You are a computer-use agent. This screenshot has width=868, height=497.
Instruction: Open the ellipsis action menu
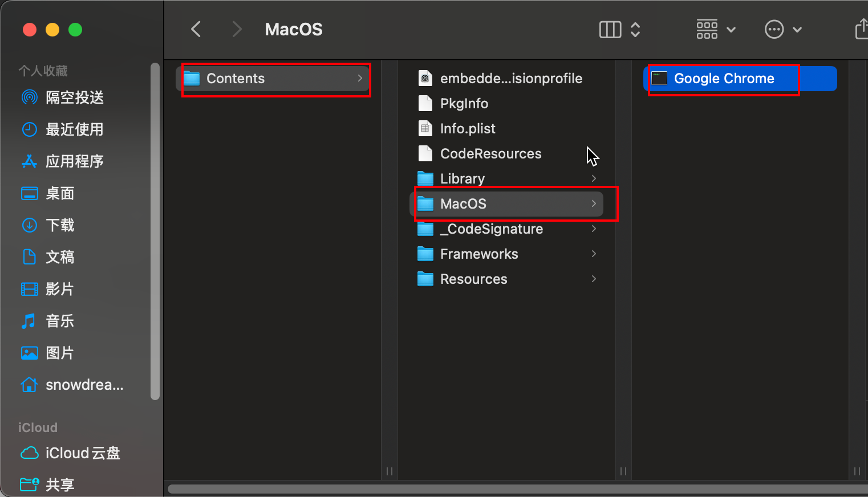[x=782, y=30]
